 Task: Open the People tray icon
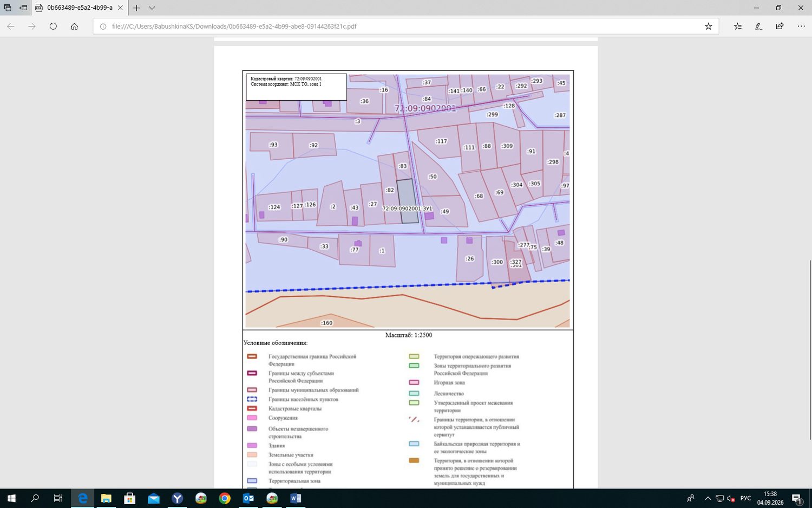(691, 498)
